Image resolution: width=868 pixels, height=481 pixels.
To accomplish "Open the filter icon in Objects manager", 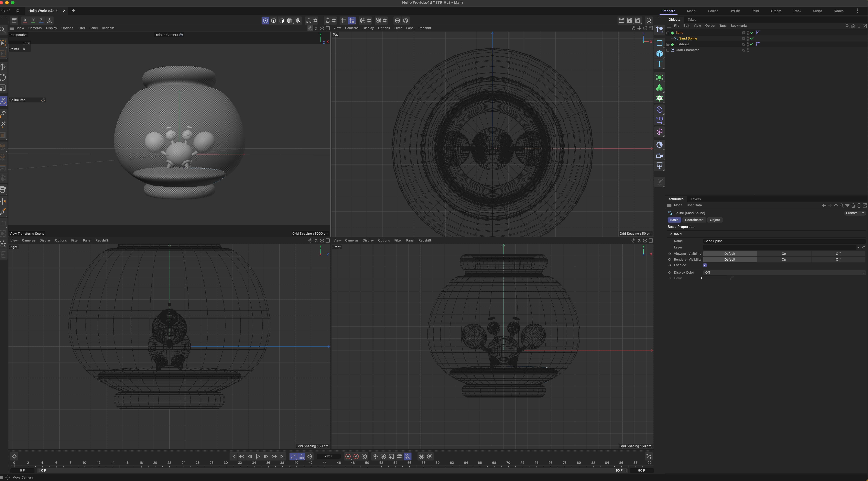I will (x=859, y=26).
